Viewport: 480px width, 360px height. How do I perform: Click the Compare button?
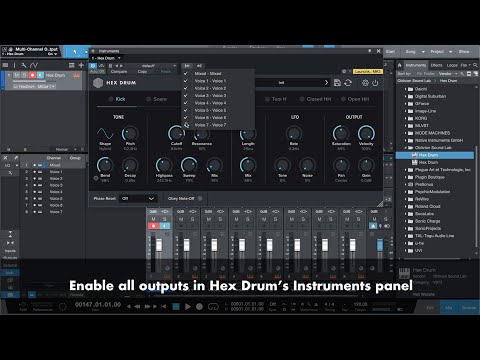pyautogui.click(x=119, y=72)
